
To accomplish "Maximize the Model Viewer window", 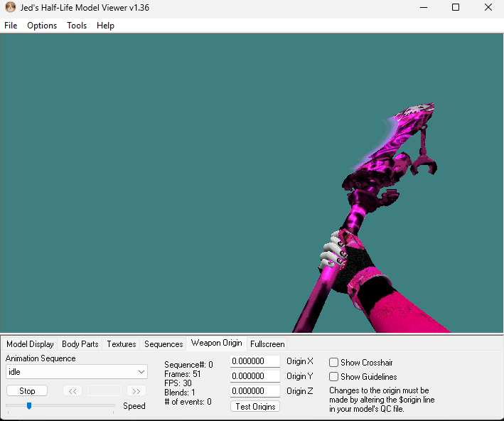I will point(456,7).
